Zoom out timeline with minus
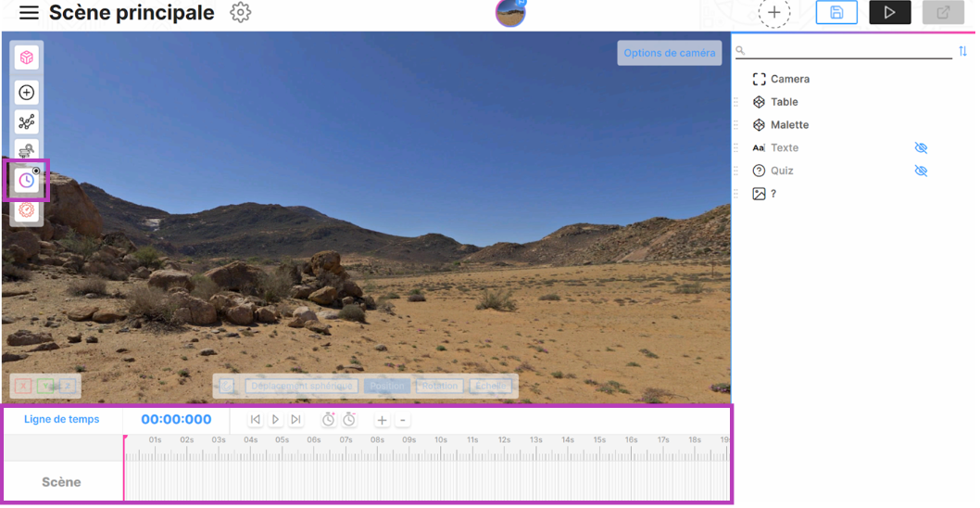Viewport: 980px width, 508px height. tap(403, 420)
